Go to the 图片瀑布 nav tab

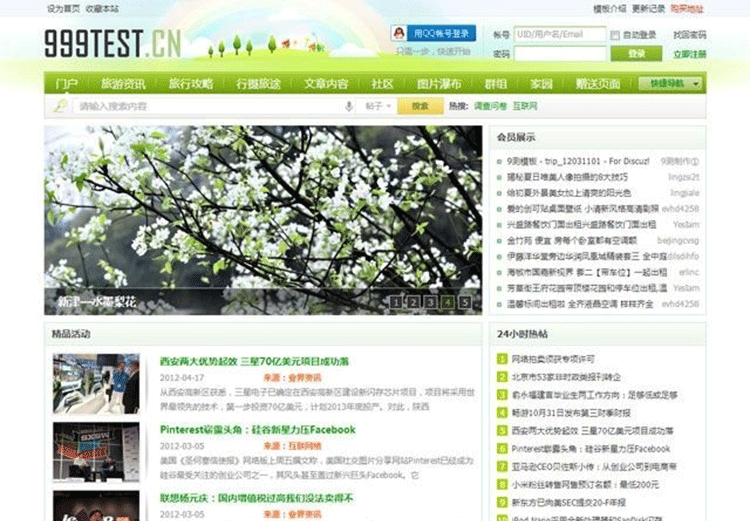[439, 84]
